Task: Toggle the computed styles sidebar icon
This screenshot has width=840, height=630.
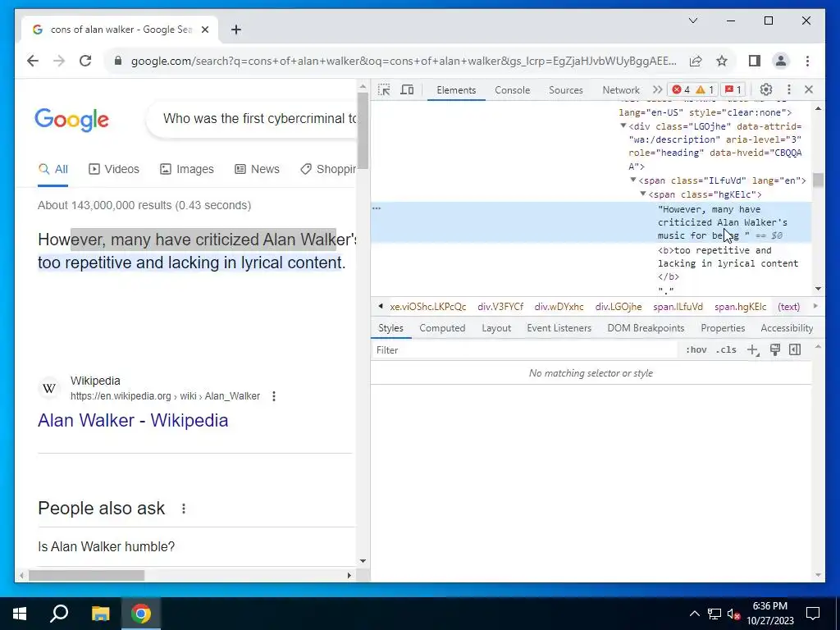Action: pyautogui.click(x=795, y=349)
